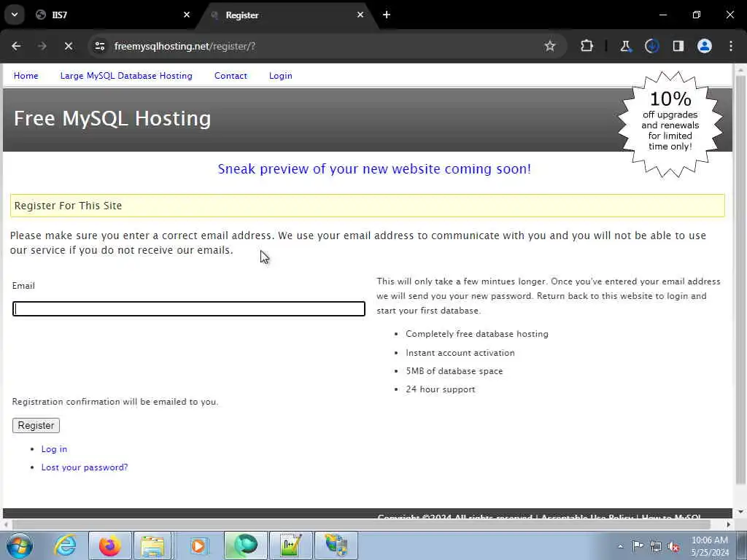Click the muted volume tray icon
747x560 pixels.
pos(673,546)
